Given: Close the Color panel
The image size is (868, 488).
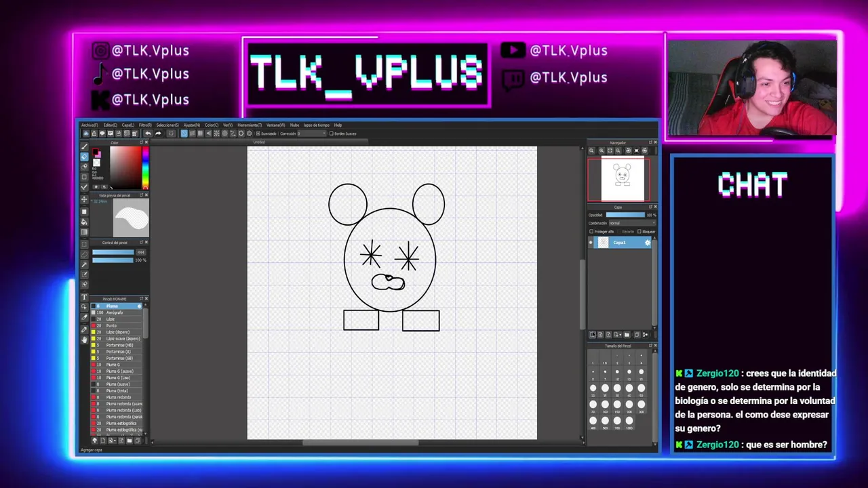Looking at the screenshot, I should (146, 142).
